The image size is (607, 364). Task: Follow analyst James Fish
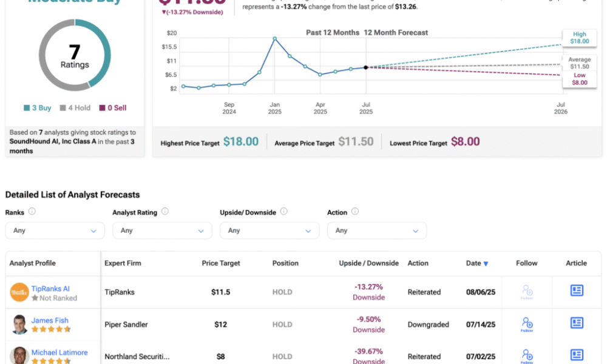[x=527, y=324]
